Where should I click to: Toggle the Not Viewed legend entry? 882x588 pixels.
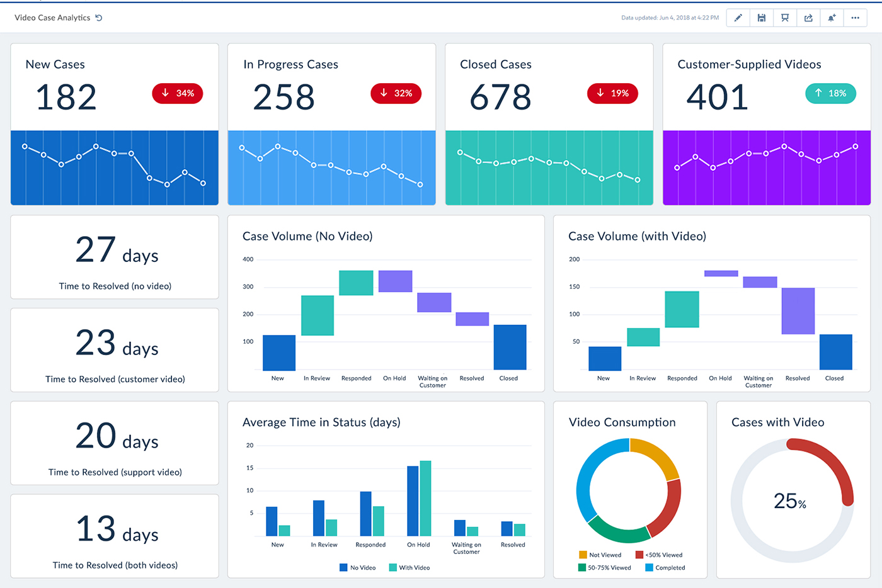(x=600, y=555)
